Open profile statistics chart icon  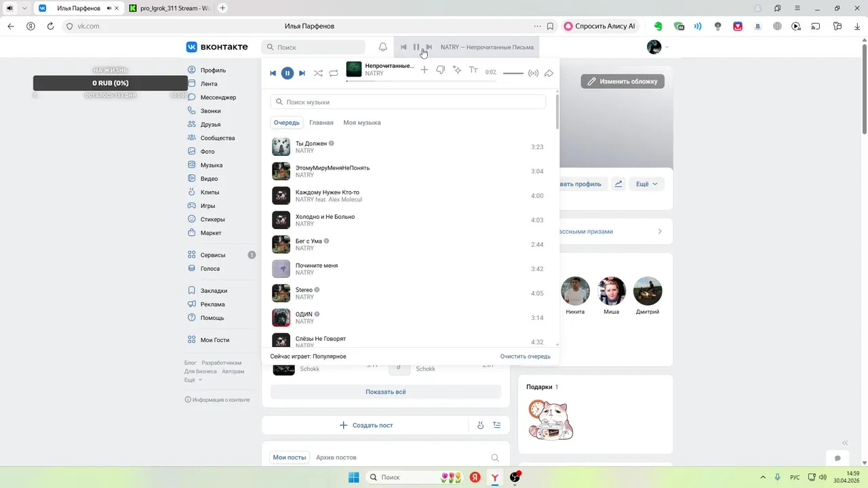(x=618, y=184)
